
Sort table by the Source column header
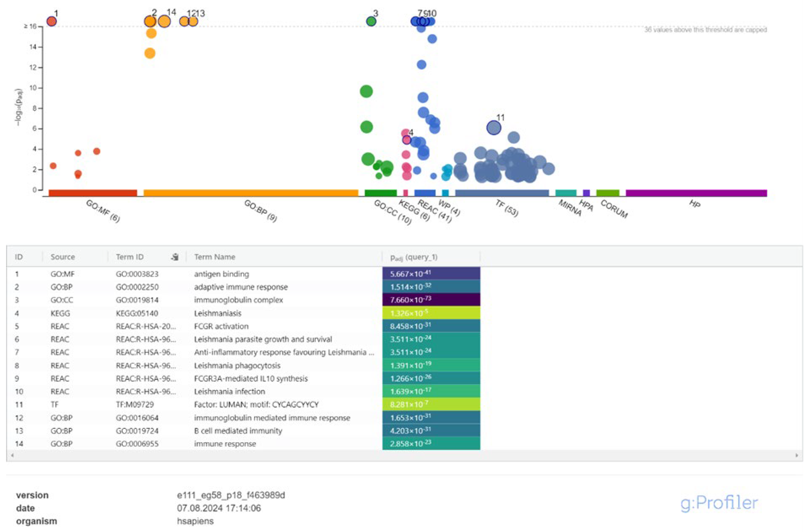click(63, 257)
